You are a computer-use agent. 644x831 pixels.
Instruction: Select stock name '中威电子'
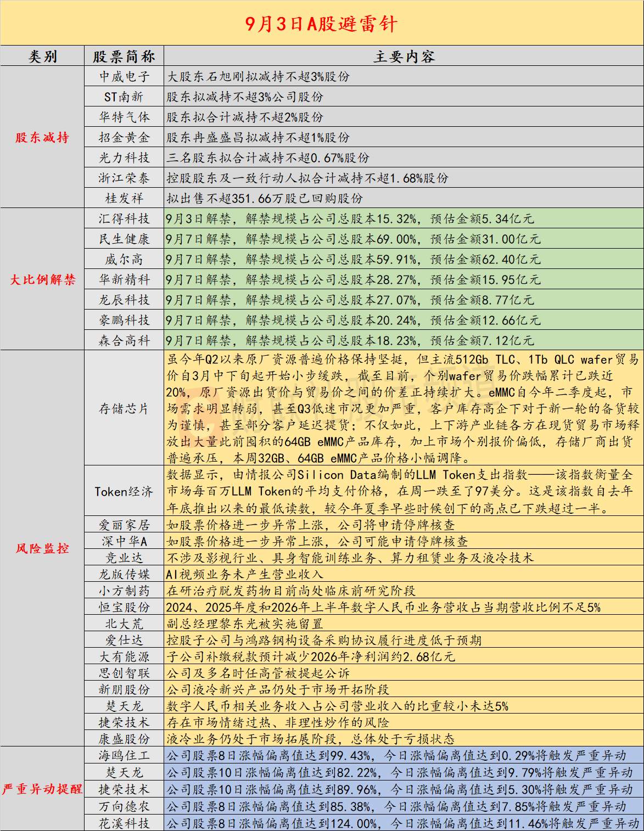(x=124, y=77)
